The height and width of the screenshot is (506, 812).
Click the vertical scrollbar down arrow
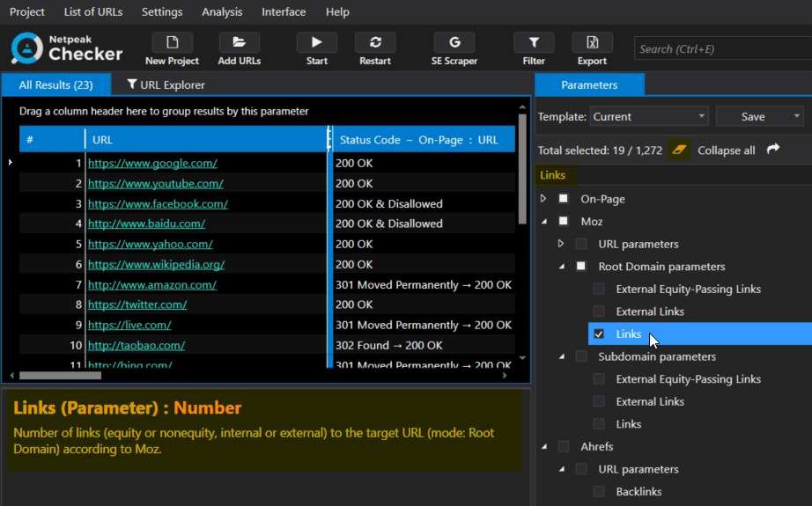click(x=522, y=358)
